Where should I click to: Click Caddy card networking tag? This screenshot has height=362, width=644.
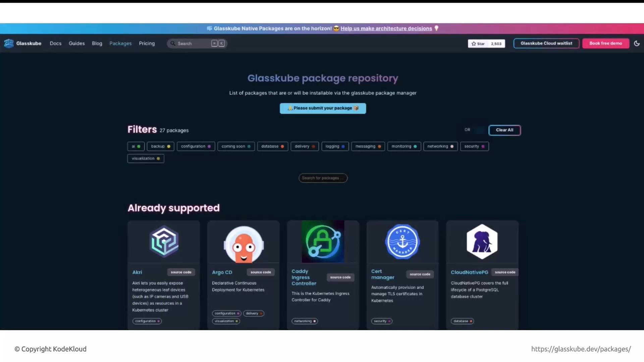pyautogui.click(x=305, y=321)
